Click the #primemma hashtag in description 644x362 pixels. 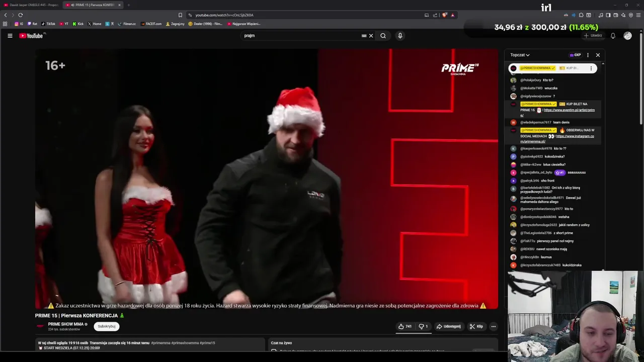point(161,343)
